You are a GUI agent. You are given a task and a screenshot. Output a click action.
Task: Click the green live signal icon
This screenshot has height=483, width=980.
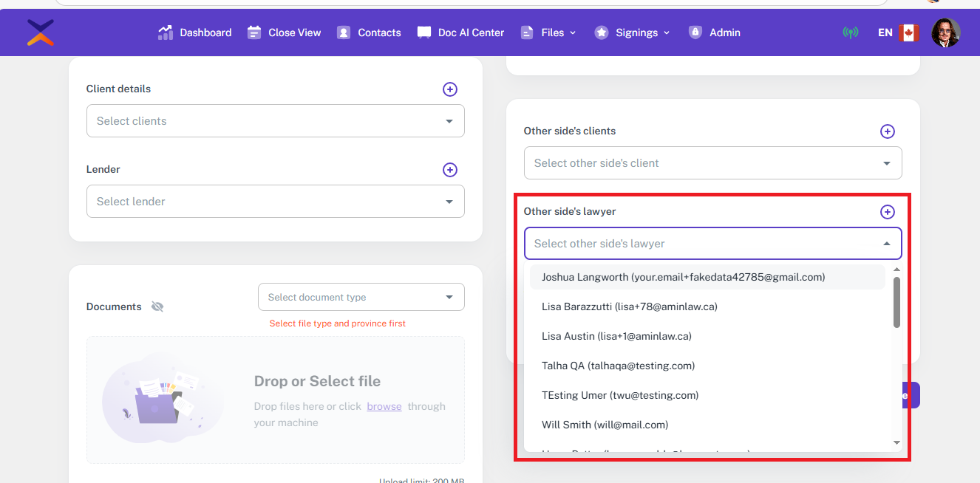point(851,32)
